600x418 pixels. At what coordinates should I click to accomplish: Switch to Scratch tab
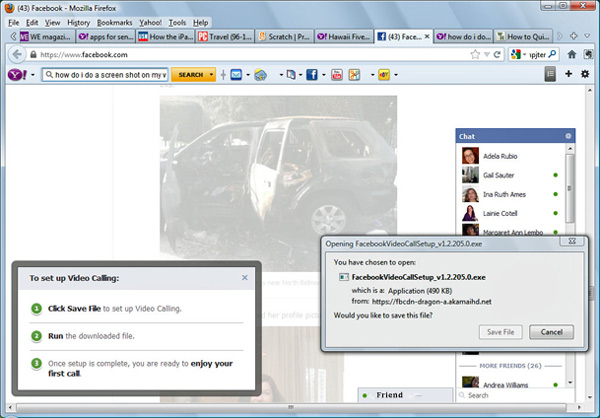tap(285, 36)
